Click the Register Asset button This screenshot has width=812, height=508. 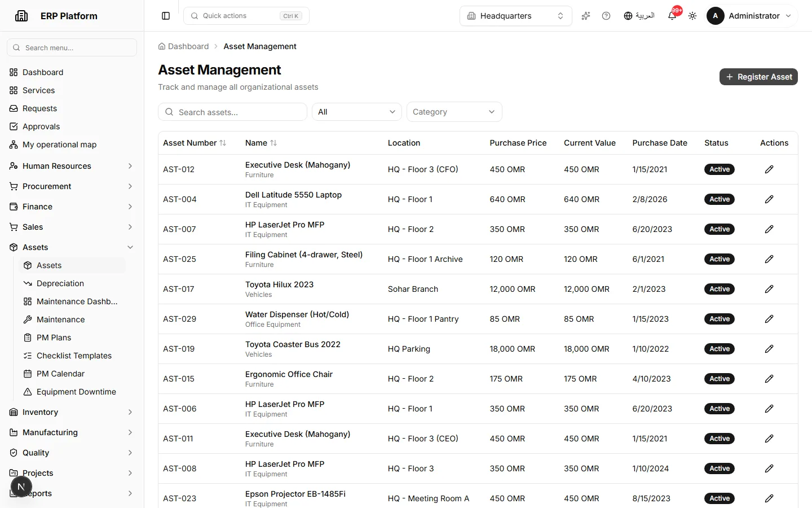point(758,77)
